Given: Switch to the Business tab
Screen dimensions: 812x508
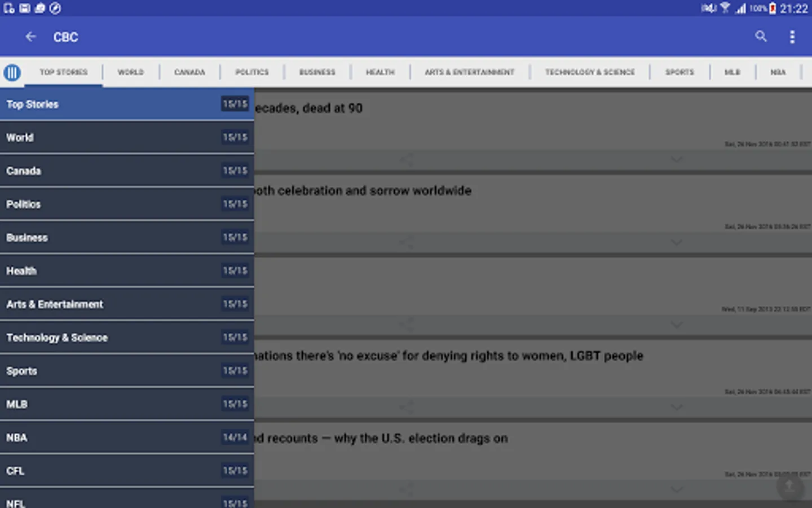Looking at the screenshot, I should (317, 72).
